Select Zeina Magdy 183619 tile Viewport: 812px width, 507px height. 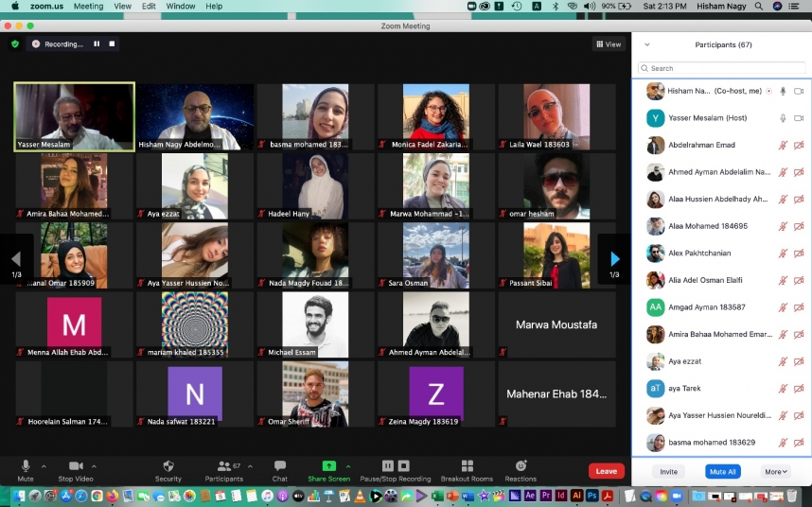(436, 394)
